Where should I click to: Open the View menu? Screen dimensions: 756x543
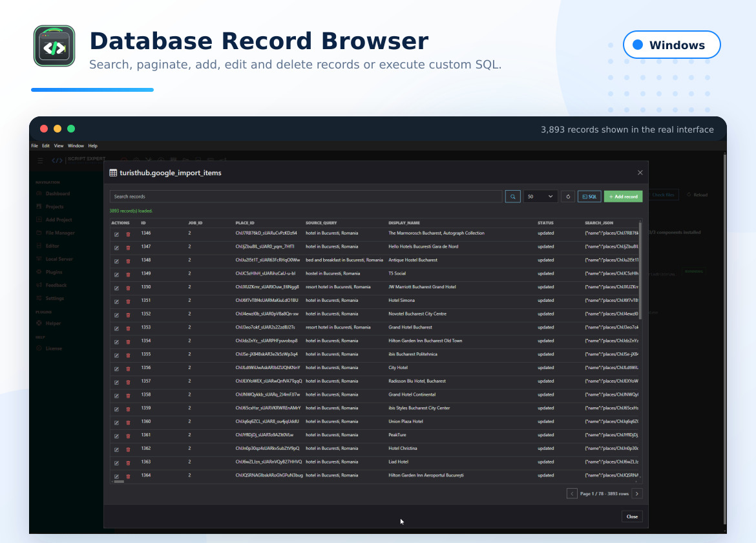[x=58, y=145]
